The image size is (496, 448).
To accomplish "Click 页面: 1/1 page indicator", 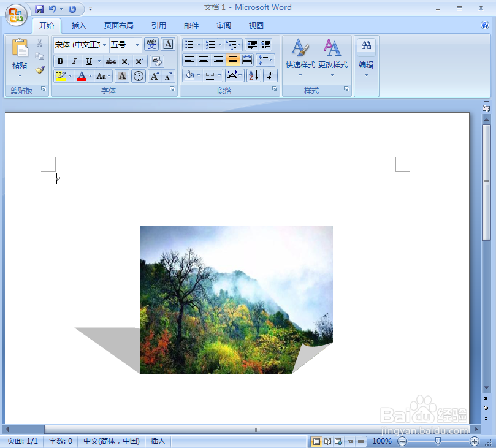I will coord(23,441).
